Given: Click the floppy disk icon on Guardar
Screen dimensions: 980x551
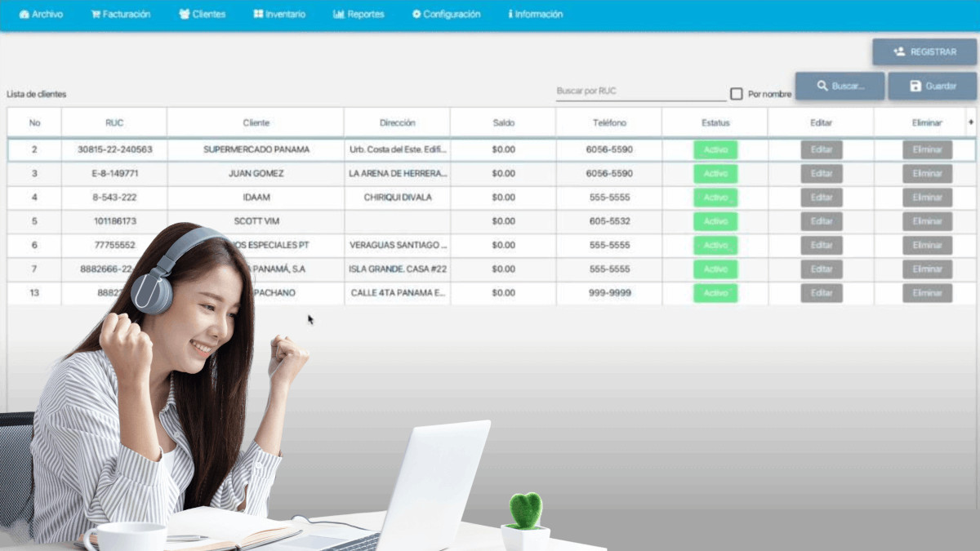Looking at the screenshot, I should click(915, 86).
